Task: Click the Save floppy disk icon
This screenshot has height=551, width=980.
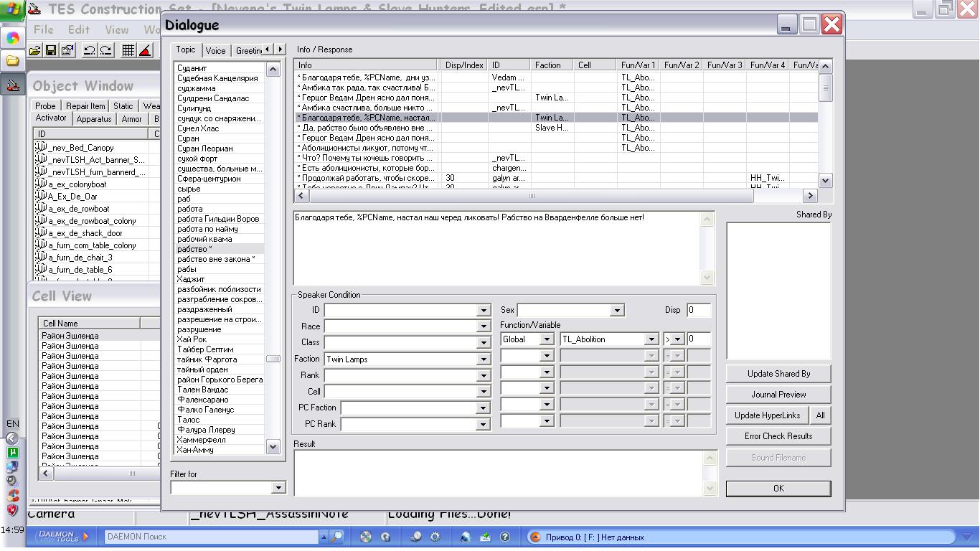Action: click(51, 50)
